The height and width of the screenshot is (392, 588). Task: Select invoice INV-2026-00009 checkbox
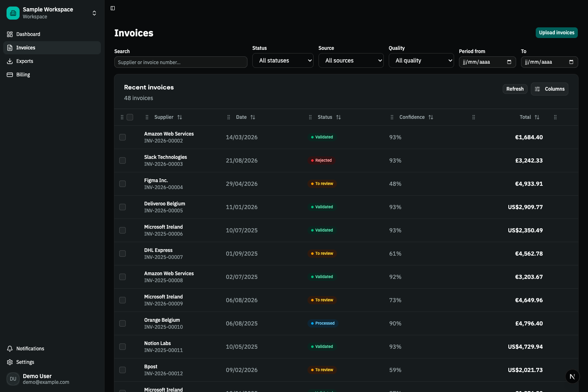[122, 300]
